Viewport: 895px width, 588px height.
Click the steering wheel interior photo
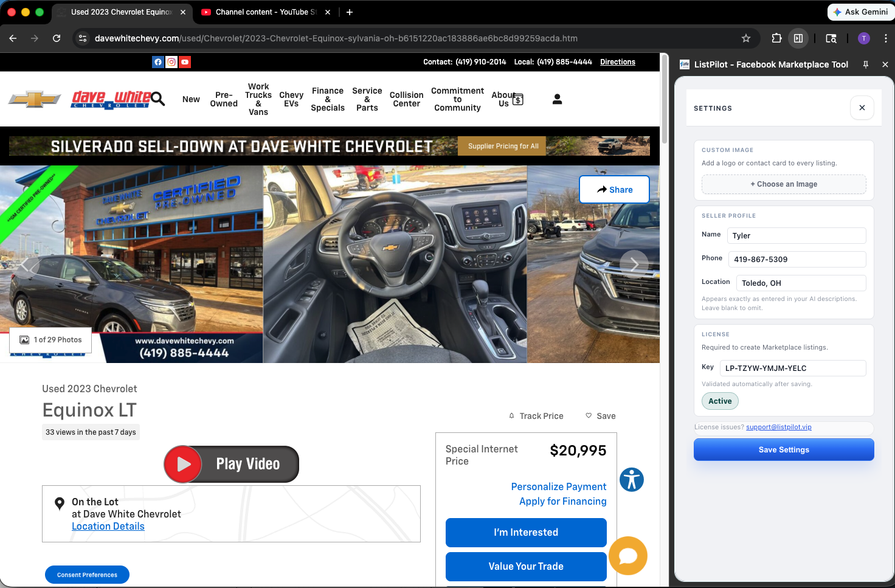(395, 265)
